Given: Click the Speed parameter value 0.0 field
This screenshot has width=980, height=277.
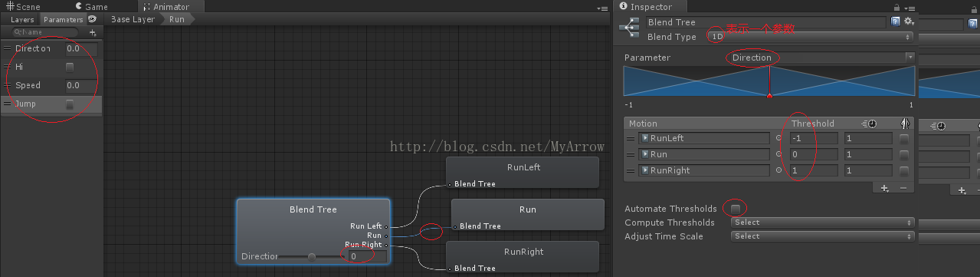Looking at the screenshot, I should (x=82, y=85).
